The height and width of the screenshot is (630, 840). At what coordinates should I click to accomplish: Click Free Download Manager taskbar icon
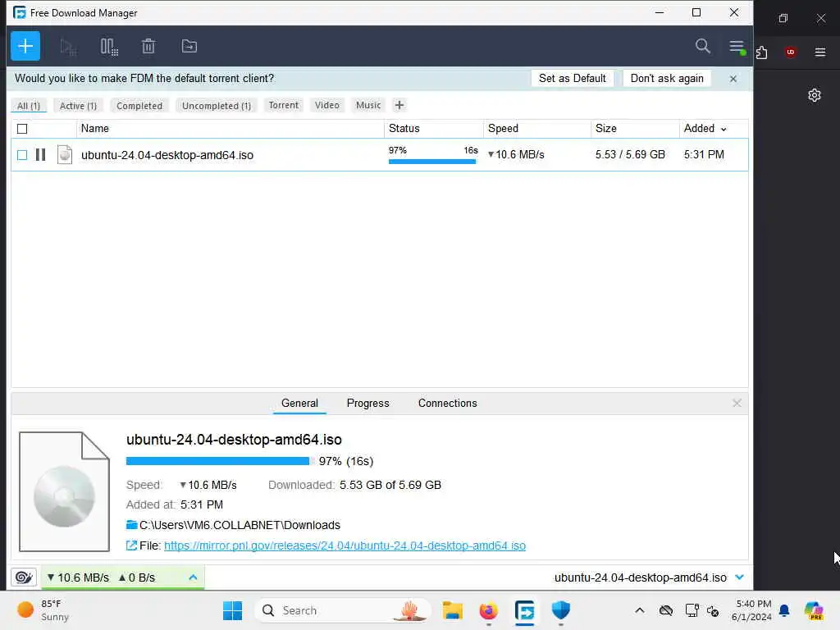coord(524,610)
